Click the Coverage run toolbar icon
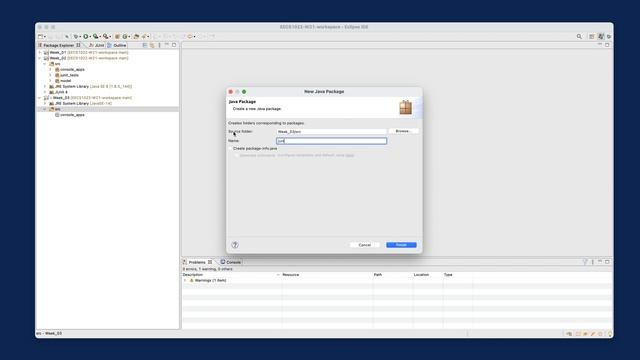 click(96, 36)
